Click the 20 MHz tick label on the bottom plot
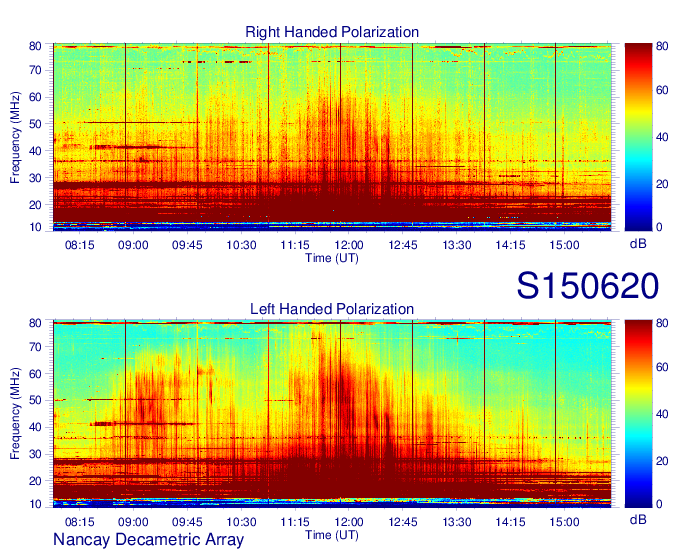 coord(35,481)
